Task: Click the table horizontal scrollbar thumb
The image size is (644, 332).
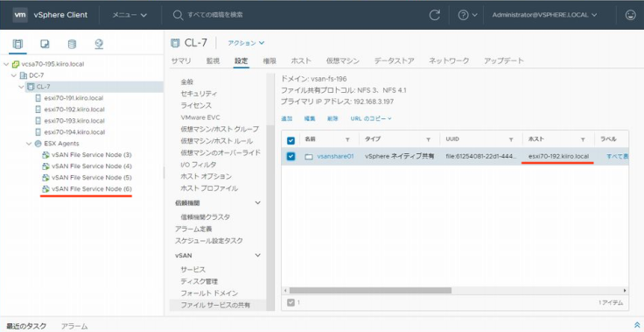Action: coord(370,290)
